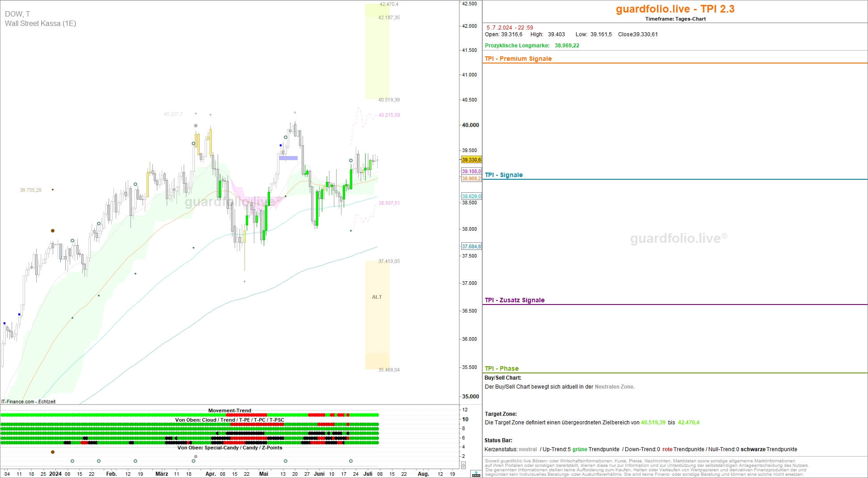Screen dimensions: 868x478
Task: Click the 37.419,05 zone label on chart
Action: 389,261
